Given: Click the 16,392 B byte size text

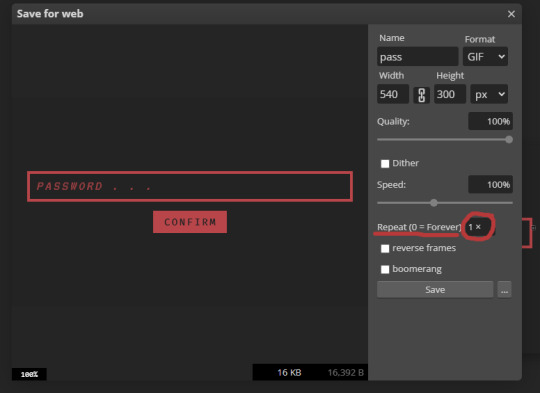Looking at the screenshot, I should (x=345, y=373).
